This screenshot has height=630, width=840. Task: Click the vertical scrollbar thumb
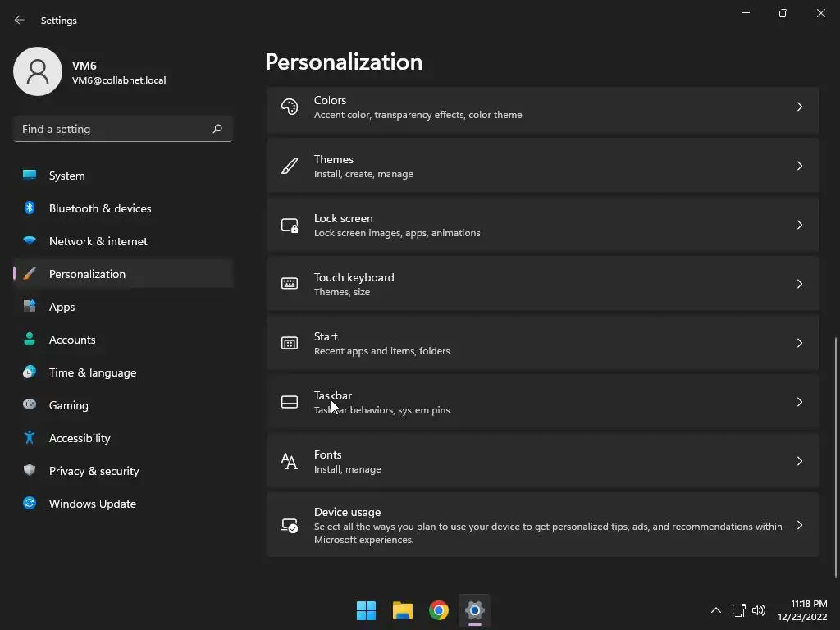coord(836,455)
